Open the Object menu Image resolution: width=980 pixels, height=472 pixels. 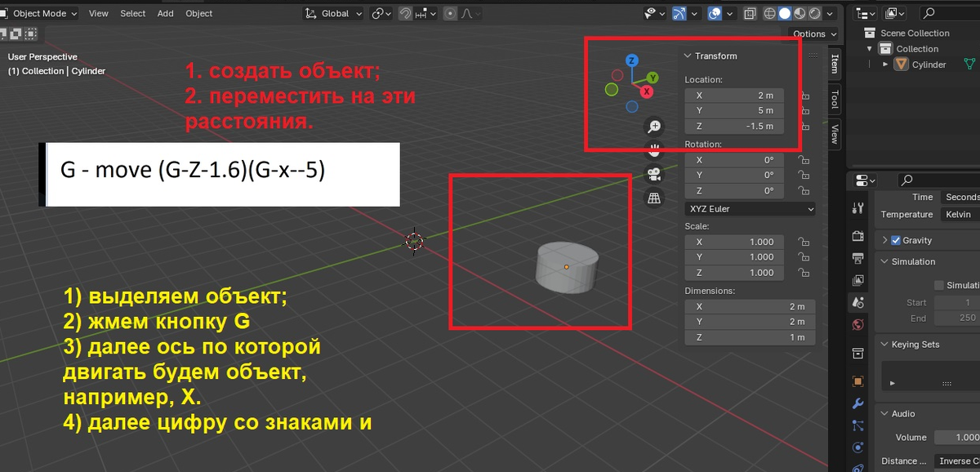198,13
